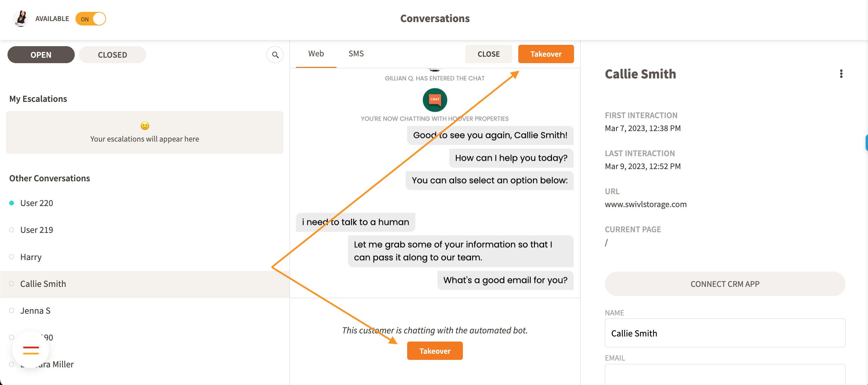
Task: Click the Takeover button below bot notice
Action: point(435,351)
